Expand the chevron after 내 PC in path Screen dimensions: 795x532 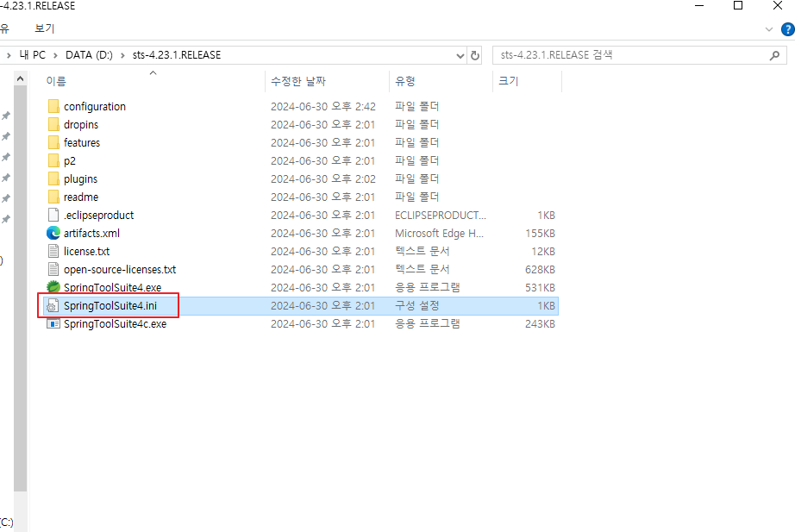pyautogui.click(x=55, y=55)
